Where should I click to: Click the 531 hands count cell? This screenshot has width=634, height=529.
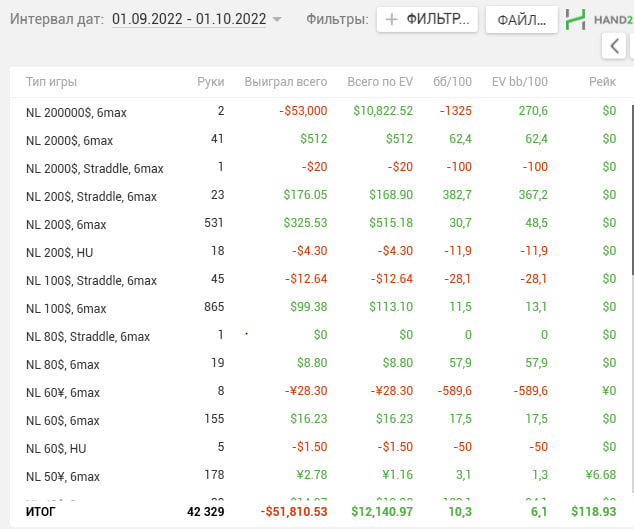pos(214,223)
